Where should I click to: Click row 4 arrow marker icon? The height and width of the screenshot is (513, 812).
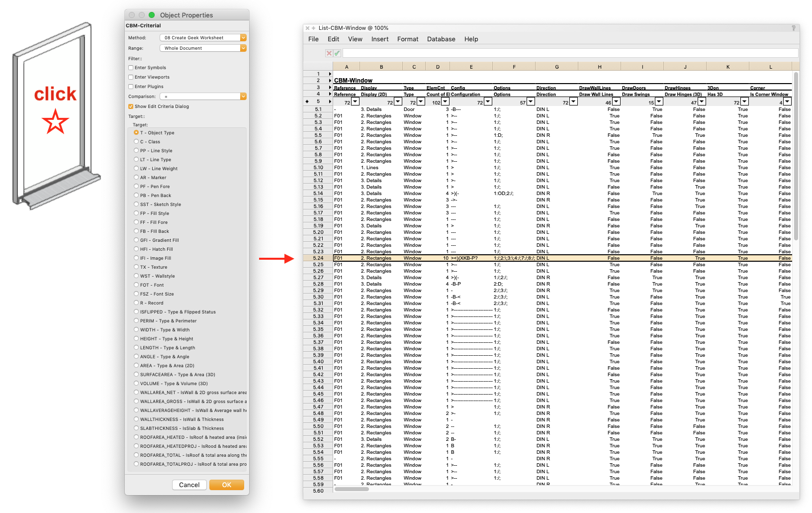click(330, 94)
